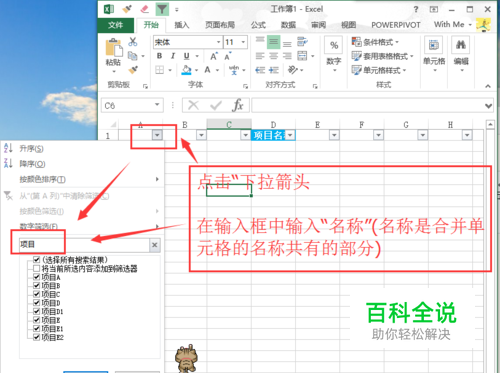Open column E filter dropdown arrow
Viewport: 500px width, 373px height.
point(334,135)
